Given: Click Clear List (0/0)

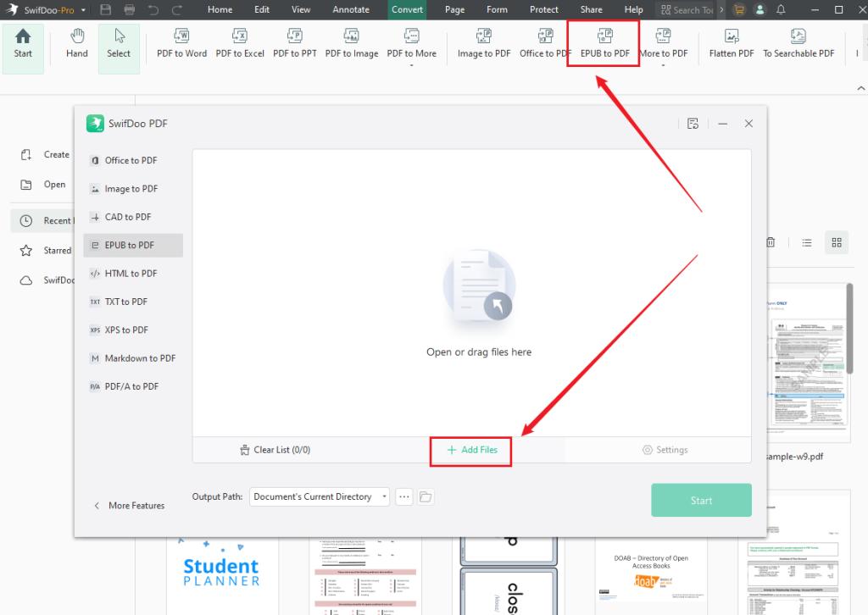Looking at the screenshot, I should click(x=275, y=450).
